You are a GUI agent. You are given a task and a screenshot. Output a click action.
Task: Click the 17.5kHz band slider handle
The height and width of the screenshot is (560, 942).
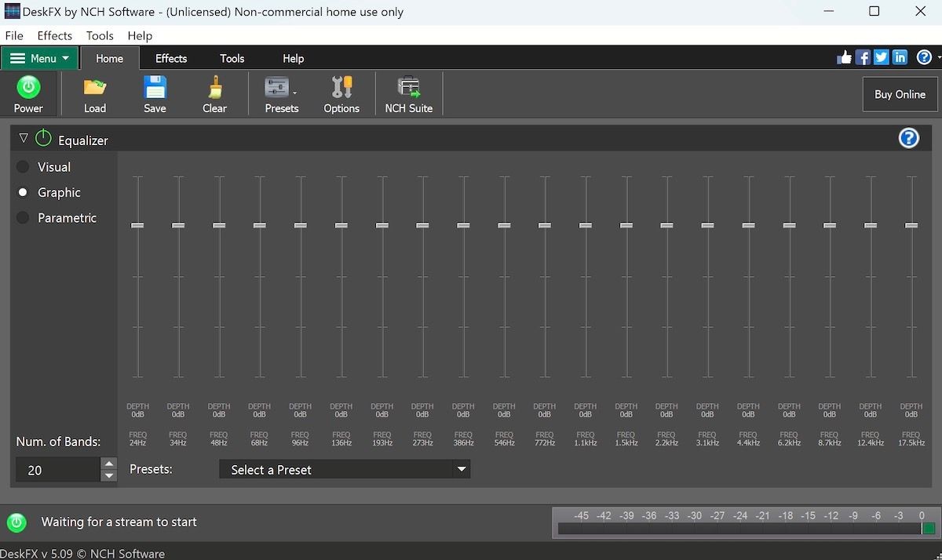(x=911, y=225)
